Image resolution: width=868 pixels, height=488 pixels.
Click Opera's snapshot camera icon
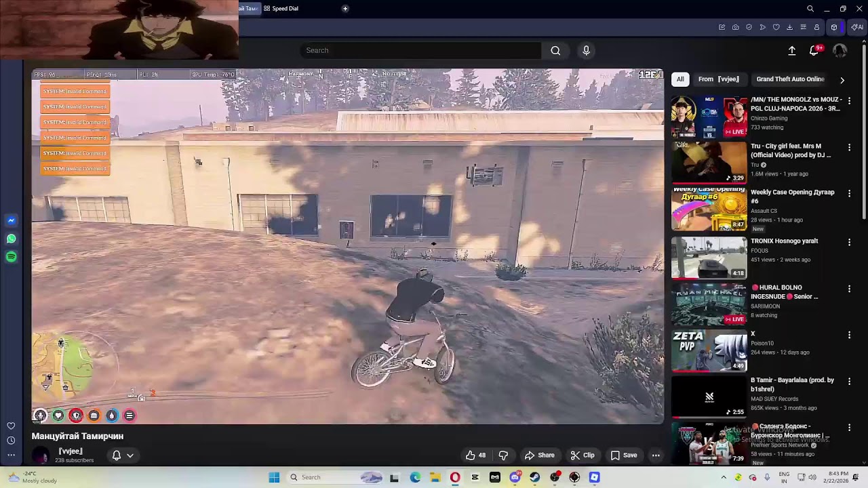tap(736, 27)
